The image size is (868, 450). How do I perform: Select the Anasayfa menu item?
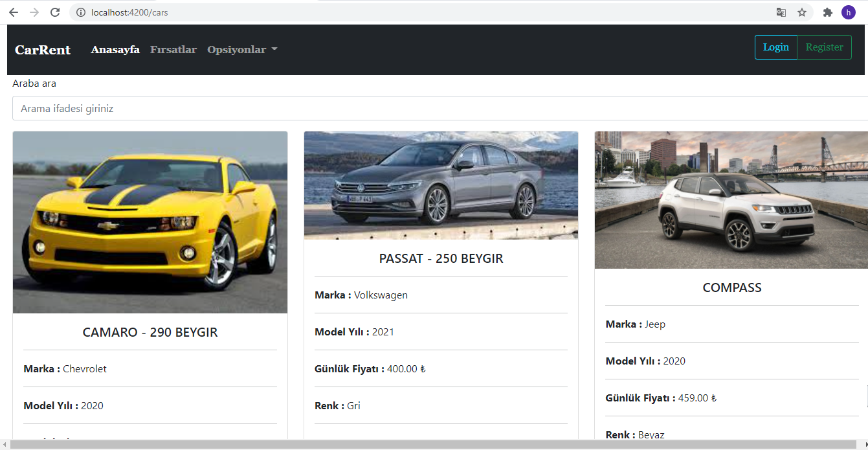pyautogui.click(x=115, y=49)
